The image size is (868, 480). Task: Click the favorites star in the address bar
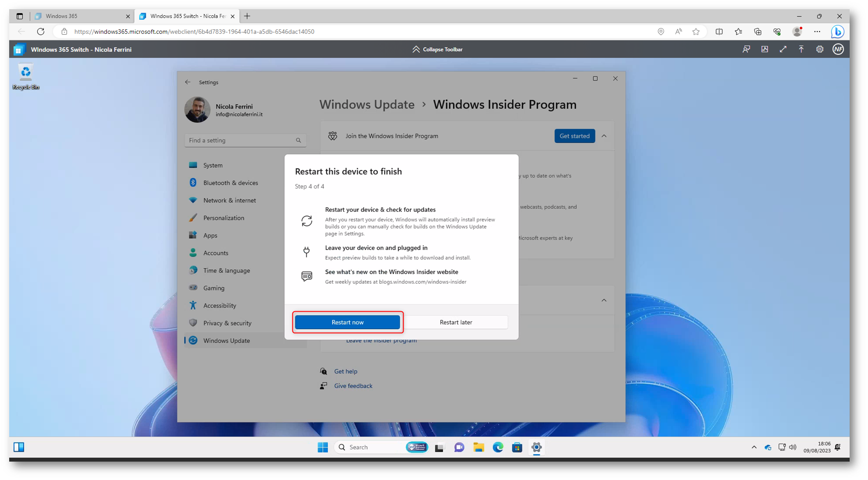(x=696, y=32)
